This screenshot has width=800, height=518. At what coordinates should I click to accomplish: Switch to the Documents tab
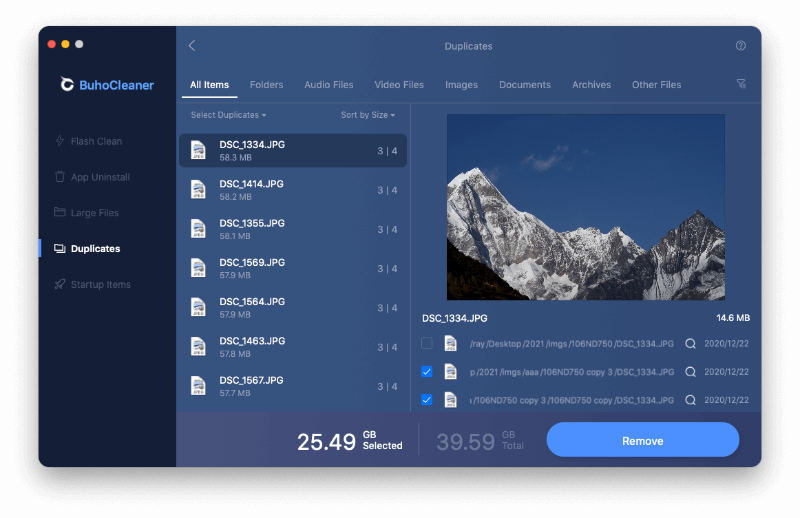[524, 85]
